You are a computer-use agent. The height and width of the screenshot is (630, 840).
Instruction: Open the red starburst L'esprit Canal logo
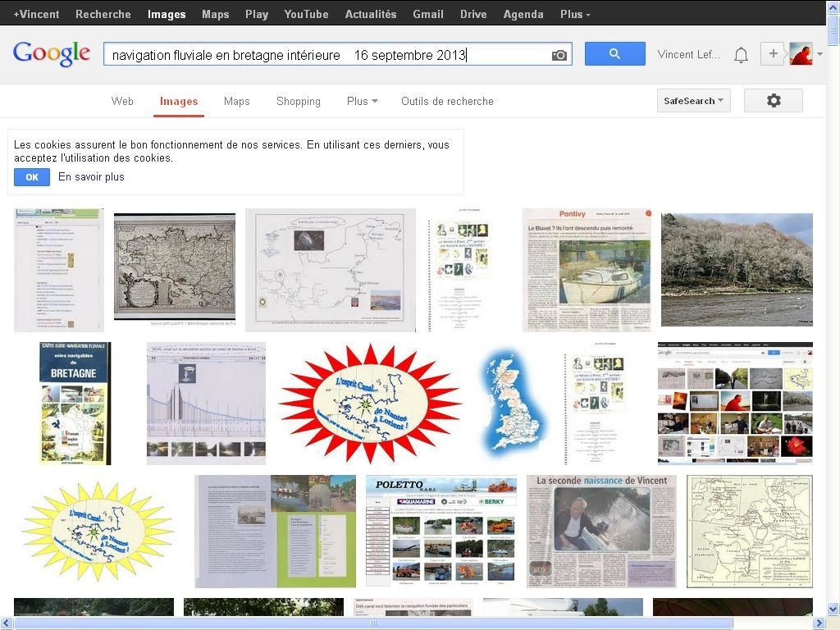(370, 404)
